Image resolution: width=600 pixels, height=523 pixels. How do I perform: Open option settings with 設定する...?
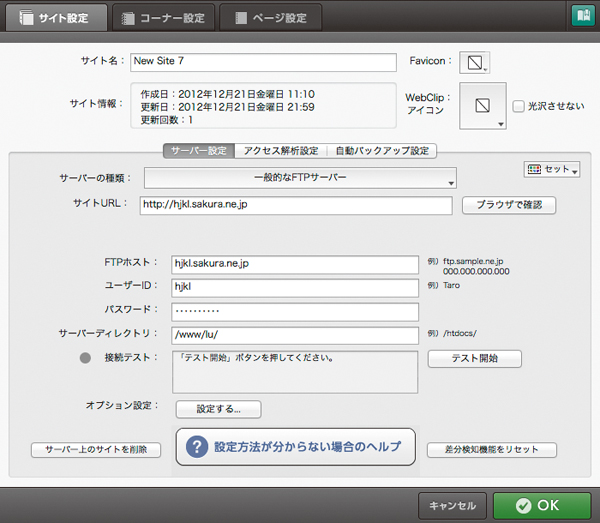click(x=218, y=409)
